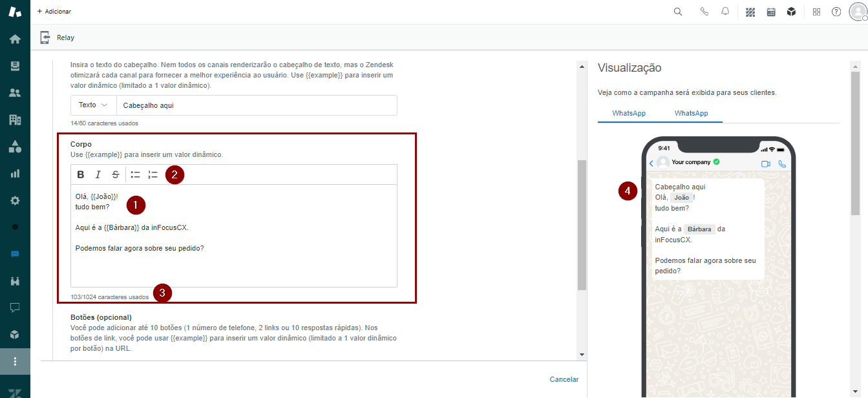The image size is (868, 398).
Task: Click the header text input field
Action: point(256,105)
